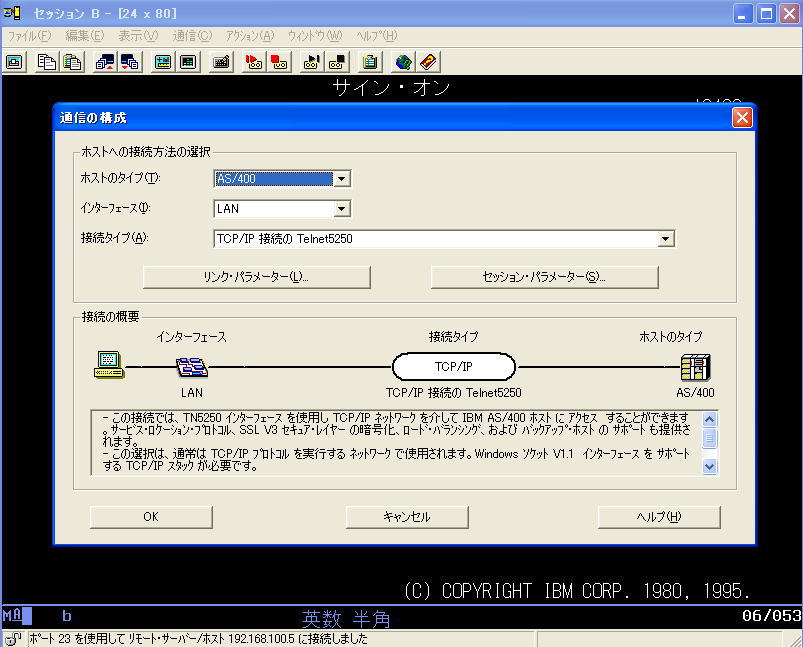The height and width of the screenshot is (647, 803).
Task: Click the description scrollbar thumb
Action: pos(709,439)
